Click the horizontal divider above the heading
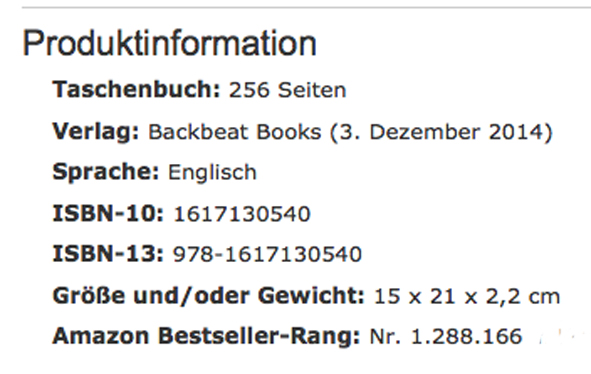Viewport: 591px width, 374px height. click(x=306, y=7)
